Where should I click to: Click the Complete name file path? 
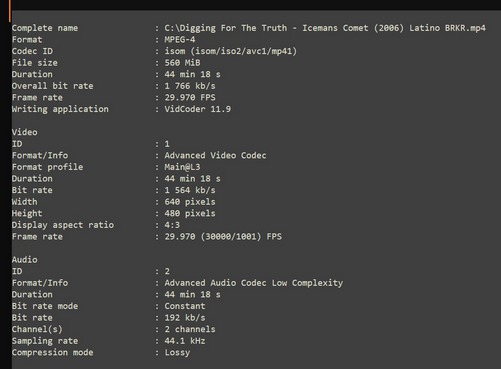pyautogui.click(x=325, y=28)
